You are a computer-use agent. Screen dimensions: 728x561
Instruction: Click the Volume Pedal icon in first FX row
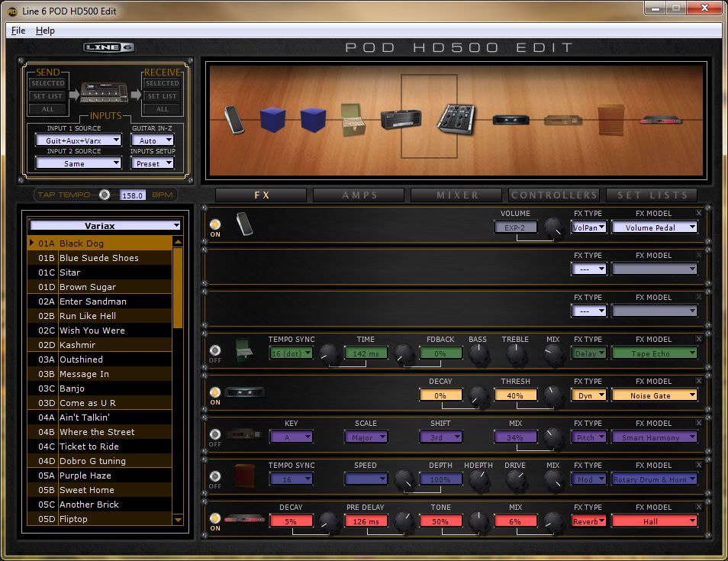244,224
